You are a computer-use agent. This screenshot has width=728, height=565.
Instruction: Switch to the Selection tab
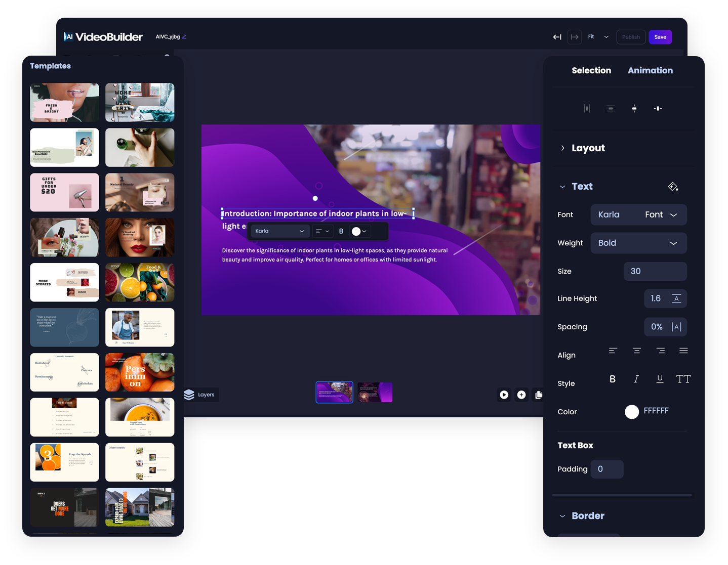coord(591,70)
